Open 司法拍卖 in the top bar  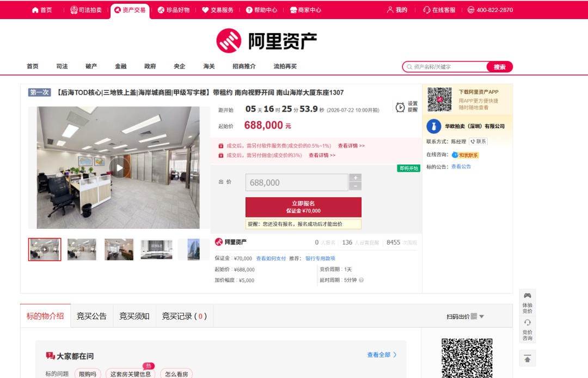point(86,10)
